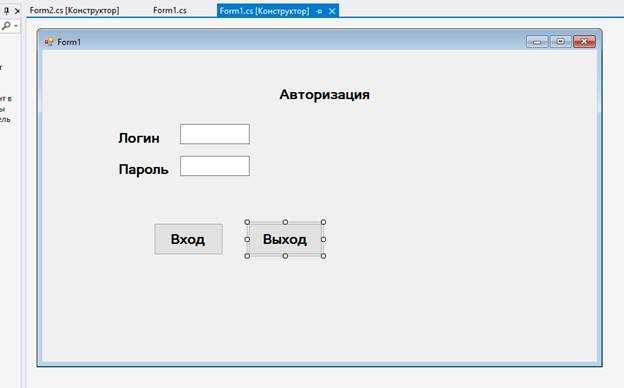The width and height of the screenshot is (624, 388).
Task: Click the Пароль text field
Action: coord(215,166)
